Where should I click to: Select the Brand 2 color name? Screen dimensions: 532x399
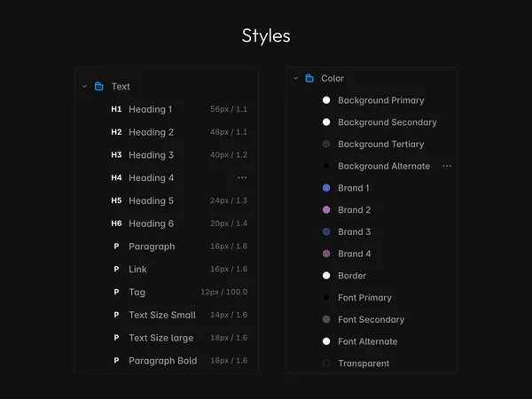pos(354,210)
